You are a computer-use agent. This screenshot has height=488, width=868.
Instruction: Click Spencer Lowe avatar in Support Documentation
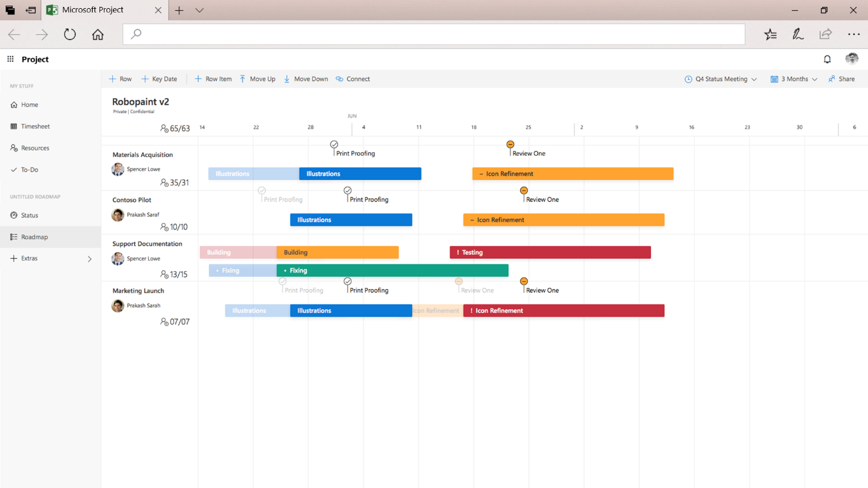118,259
